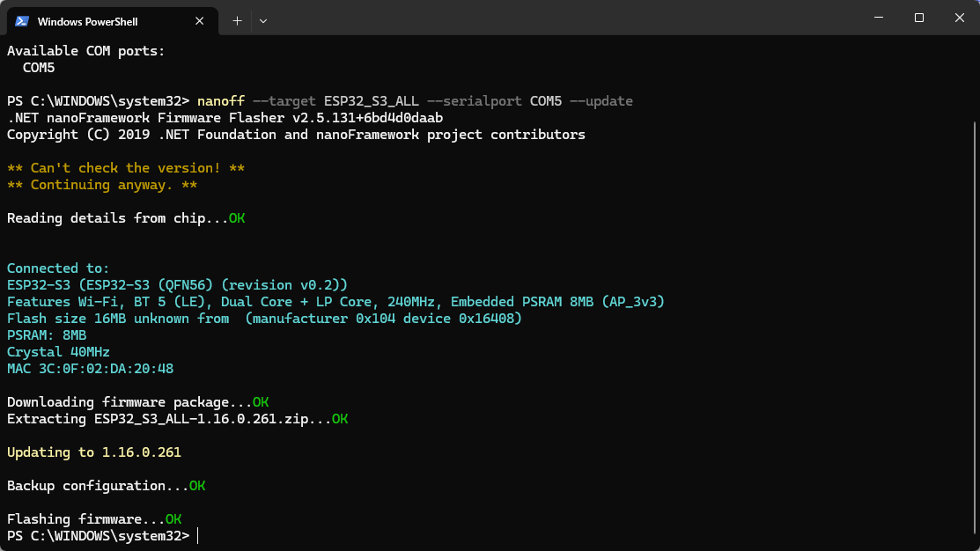Click '--serialport' argument text
The image size is (980, 551).
pyautogui.click(x=475, y=101)
